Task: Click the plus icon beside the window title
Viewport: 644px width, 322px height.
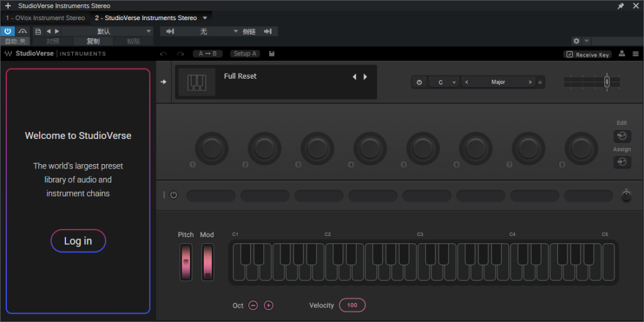Action: click(x=8, y=6)
